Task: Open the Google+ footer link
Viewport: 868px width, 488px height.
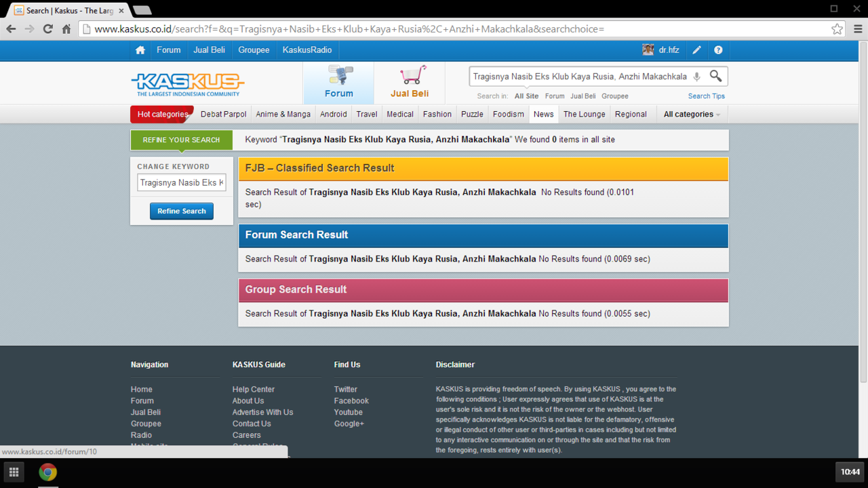Action: pos(349,424)
